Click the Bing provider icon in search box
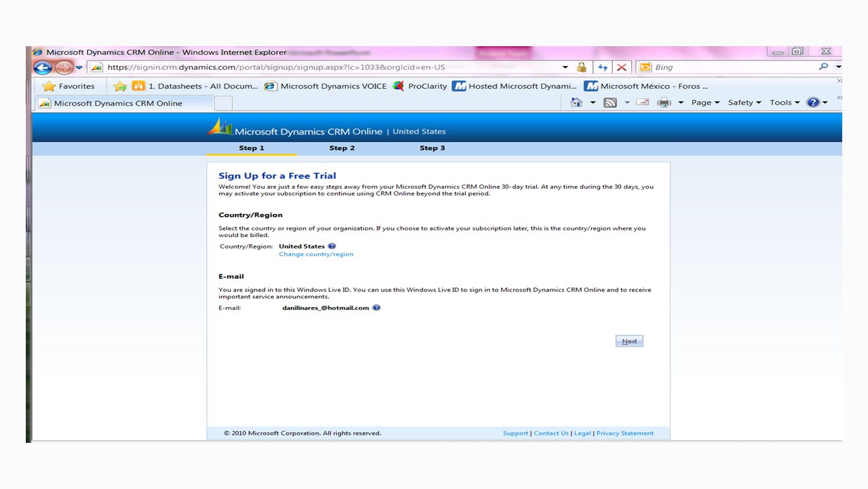868x489 pixels. click(645, 67)
